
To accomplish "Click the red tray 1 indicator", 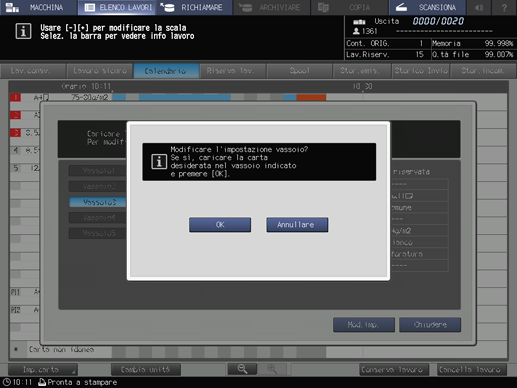I will pos(15,97).
